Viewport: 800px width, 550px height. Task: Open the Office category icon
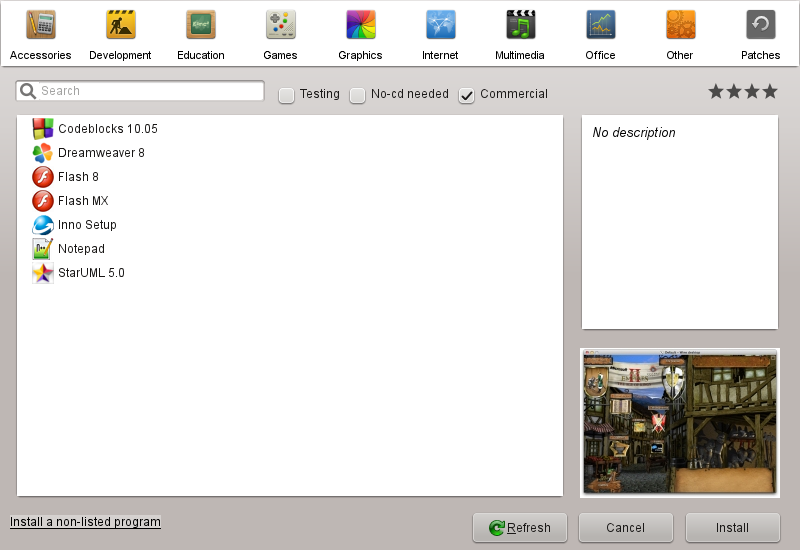point(601,24)
